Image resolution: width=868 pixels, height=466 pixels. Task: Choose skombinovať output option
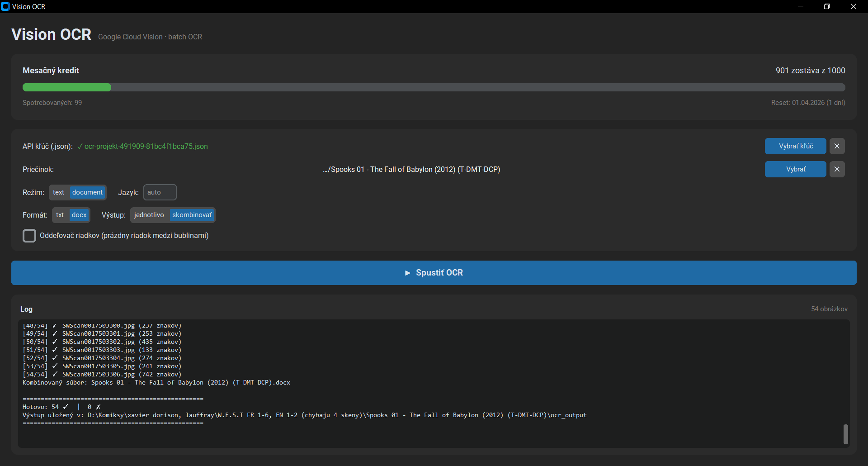pyautogui.click(x=192, y=215)
